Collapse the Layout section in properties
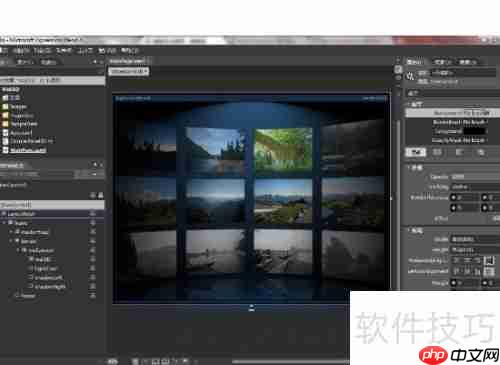This screenshot has width=500, height=365. pos(410,230)
